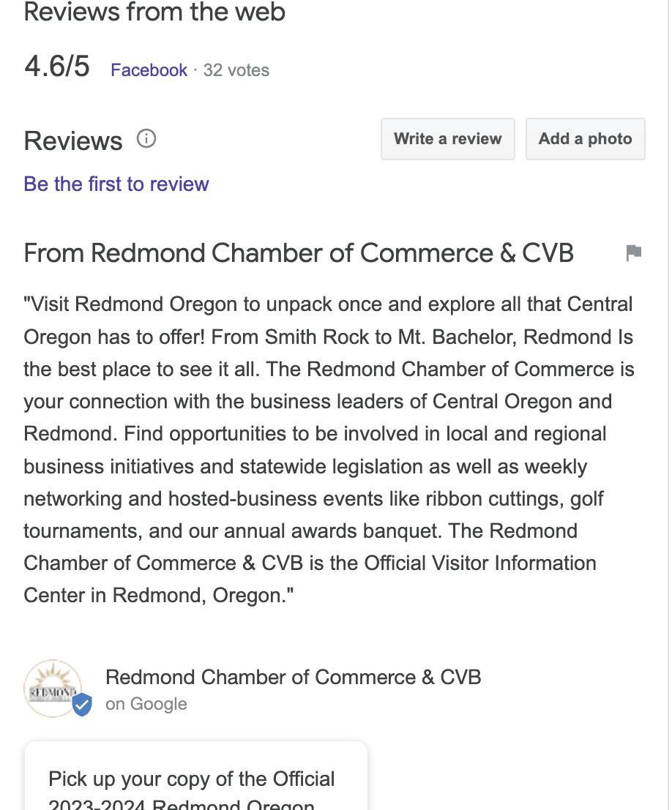Click the 'Smith Rock to Mt. Bachelor' description line

tap(328, 337)
